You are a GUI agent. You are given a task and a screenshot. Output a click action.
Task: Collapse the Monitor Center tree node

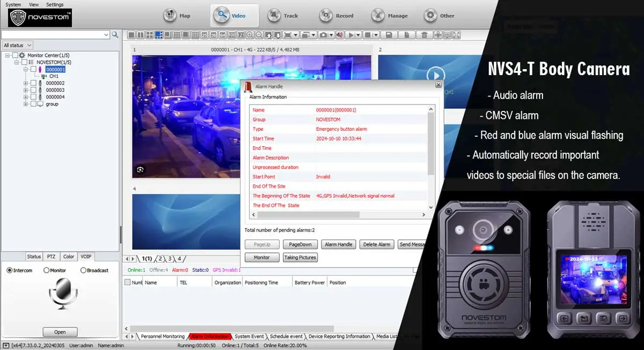[8, 55]
